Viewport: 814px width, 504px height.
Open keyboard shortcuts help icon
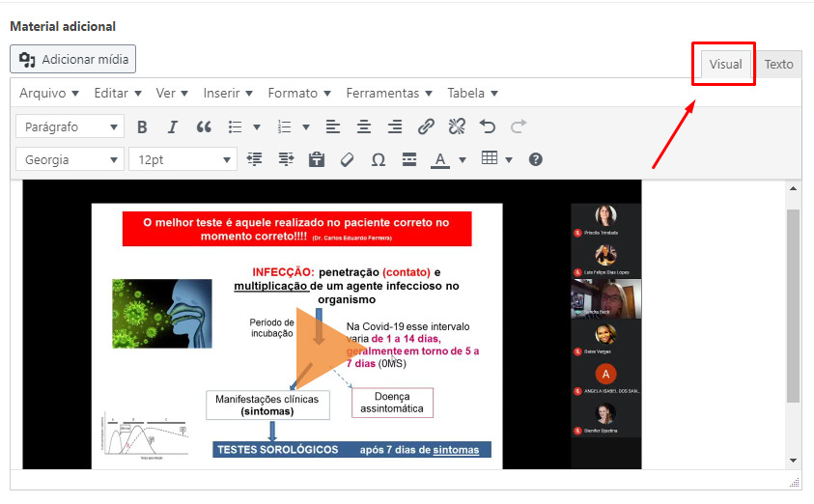point(536,159)
